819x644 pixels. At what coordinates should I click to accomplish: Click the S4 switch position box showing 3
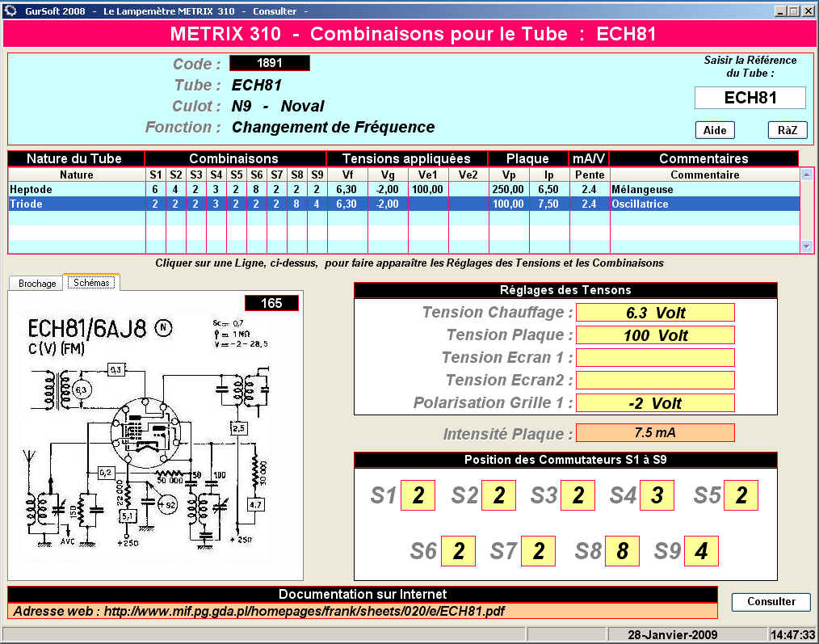tap(657, 495)
